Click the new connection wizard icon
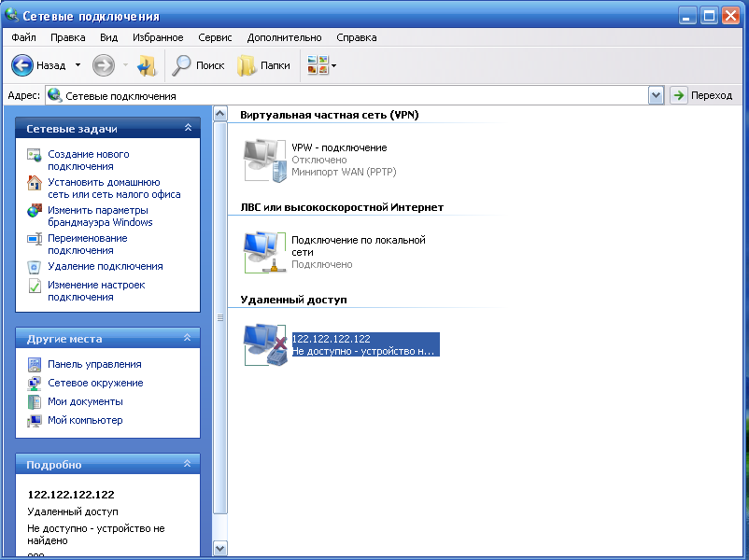This screenshot has width=749, height=560. coord(35,155)
